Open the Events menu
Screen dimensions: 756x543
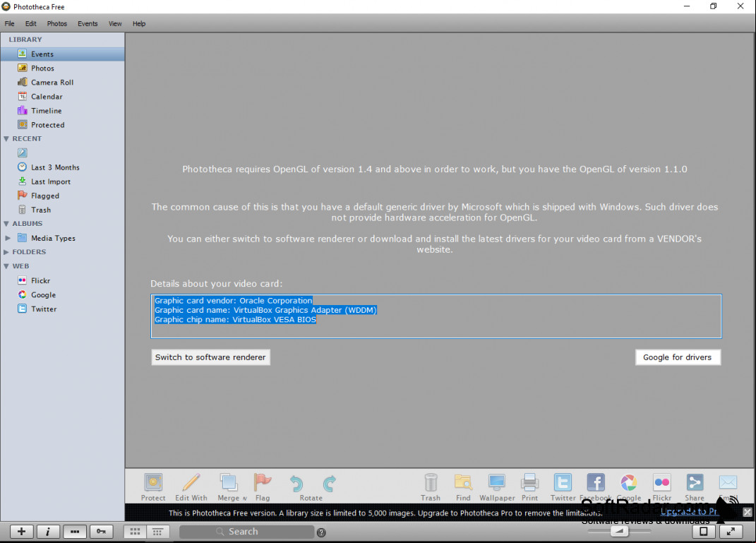[x=88, y=23]
